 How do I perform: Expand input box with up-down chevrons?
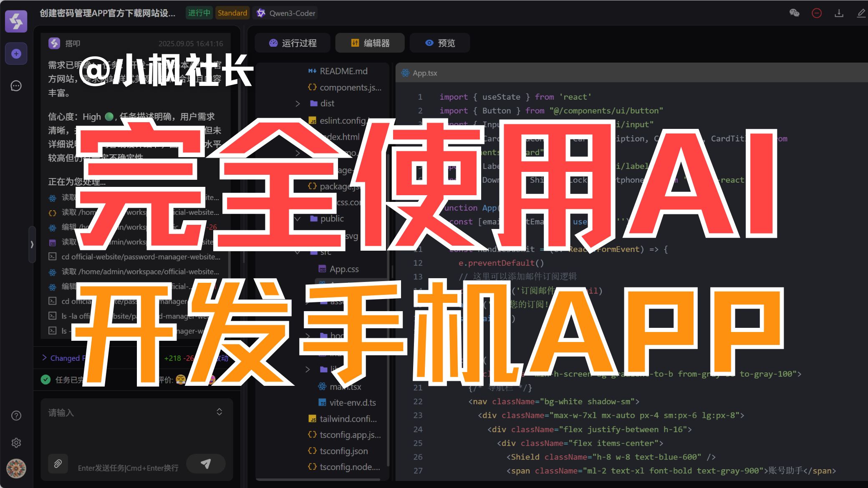(x=220, y=412)
